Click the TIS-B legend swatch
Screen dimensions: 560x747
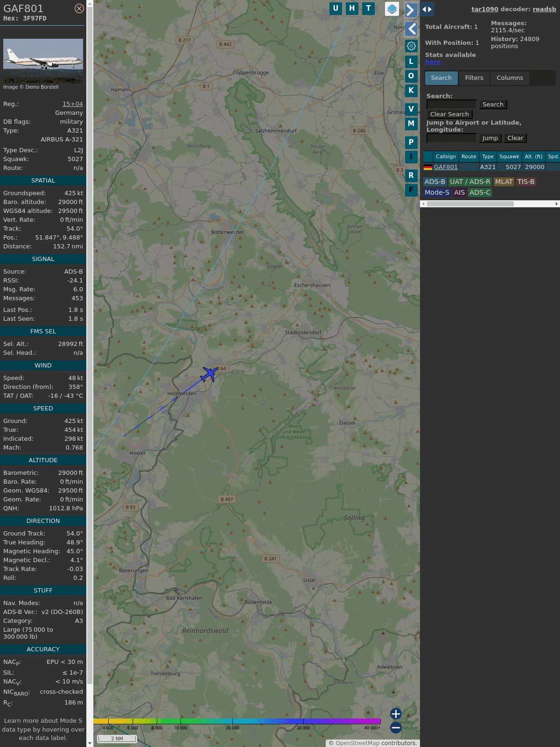click(x=526, y=182)
